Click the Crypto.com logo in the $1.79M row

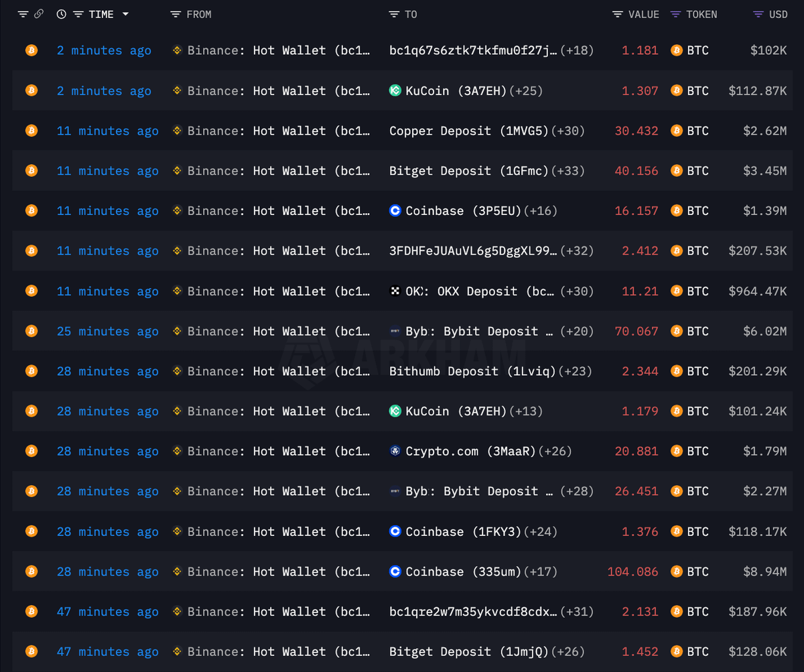tap(395, 451)
